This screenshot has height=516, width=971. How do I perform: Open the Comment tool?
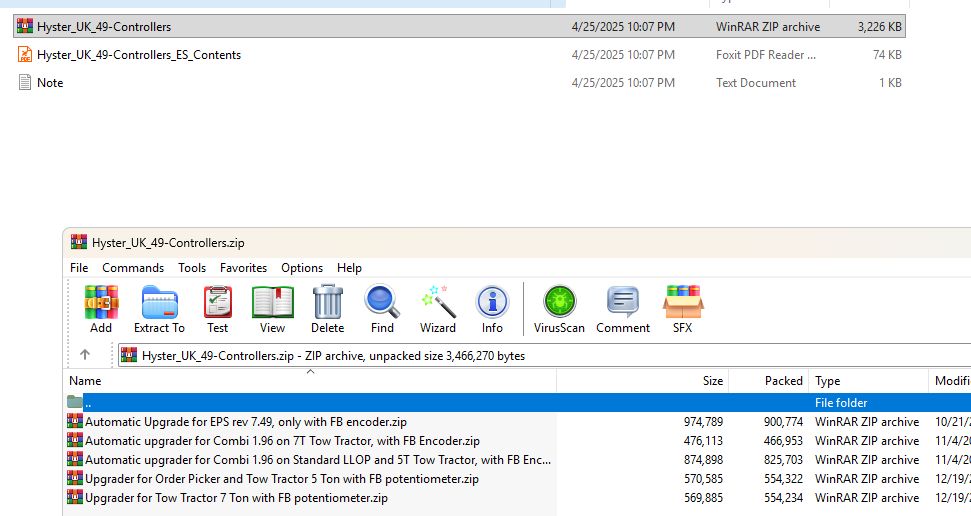pyautogui.click(x=623, y=302)
